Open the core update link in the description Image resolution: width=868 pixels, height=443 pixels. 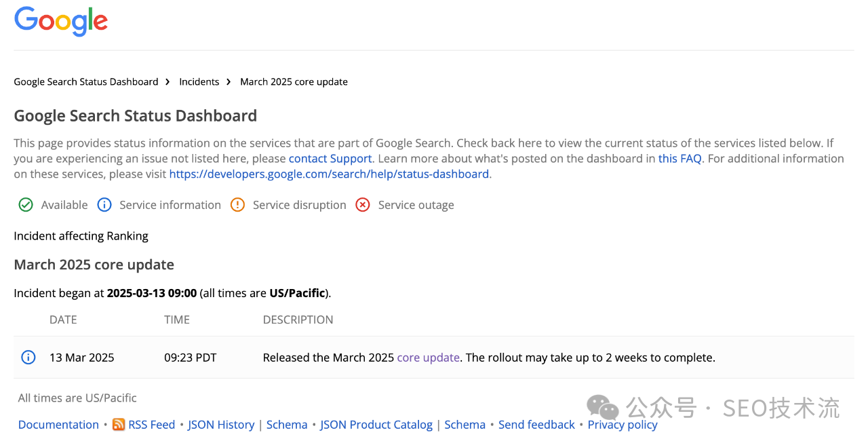pyautogui.click(x=428, y=357)
